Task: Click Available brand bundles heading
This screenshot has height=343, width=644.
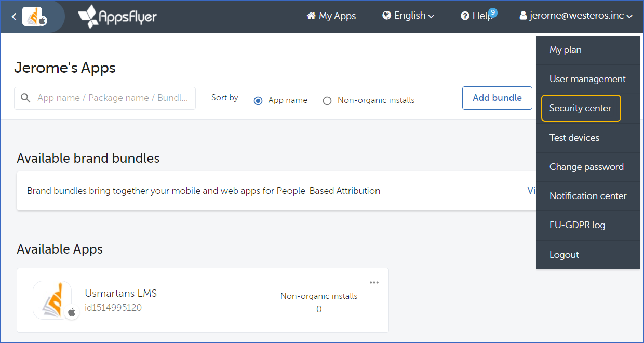Action: (88, 158)
